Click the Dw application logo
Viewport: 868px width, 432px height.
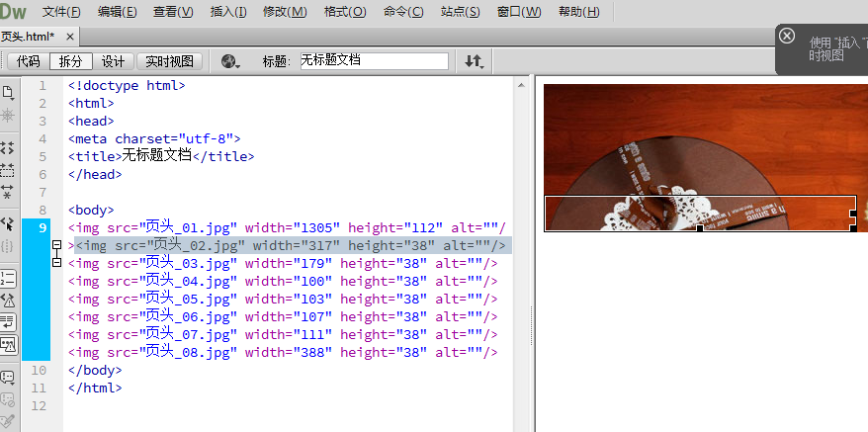(x=13, y=11)
